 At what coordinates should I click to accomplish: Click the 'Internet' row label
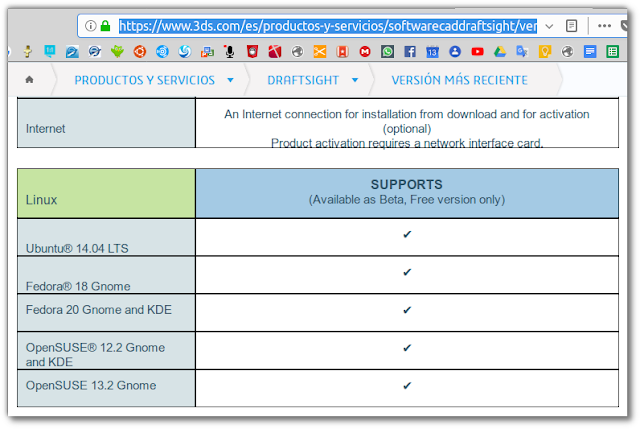45,129
